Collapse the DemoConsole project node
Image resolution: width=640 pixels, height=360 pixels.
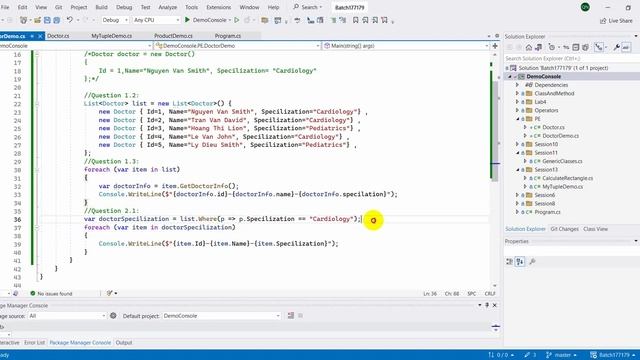click(x=510, y=76)
